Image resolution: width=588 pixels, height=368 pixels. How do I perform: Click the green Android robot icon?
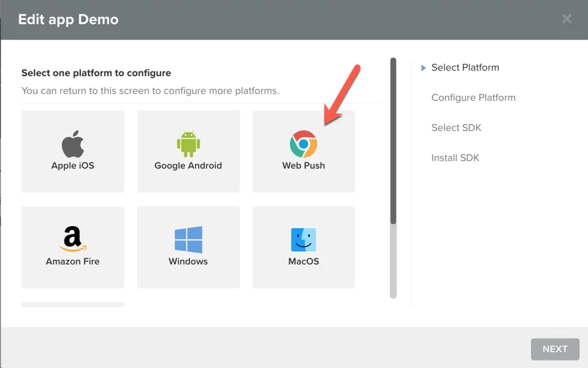click(188, 144)
